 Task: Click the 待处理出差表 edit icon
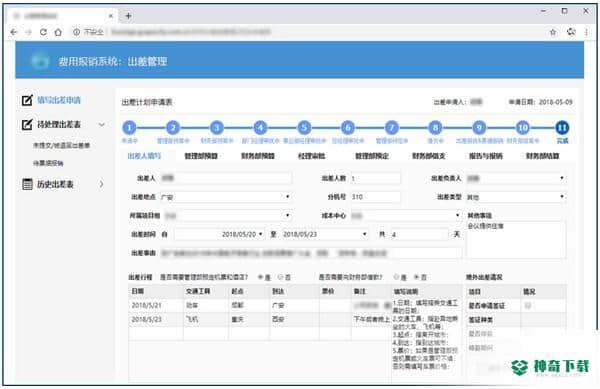tap(27, 124)
